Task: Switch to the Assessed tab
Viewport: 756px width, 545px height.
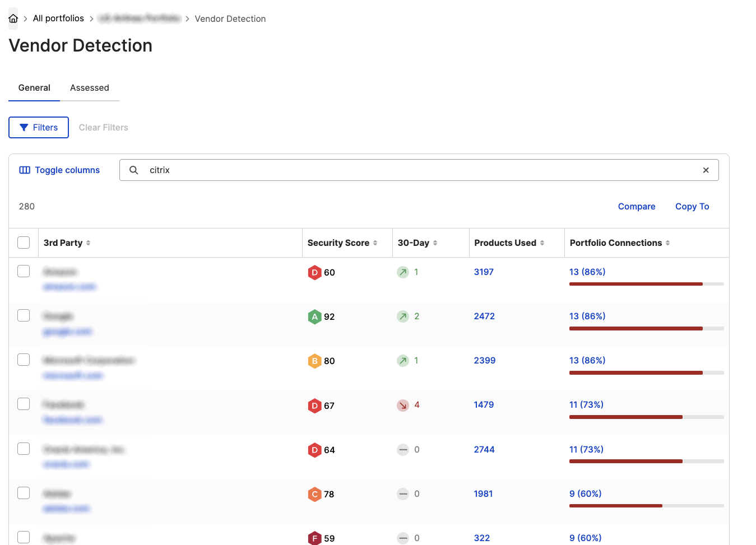Action: tap(89, 87)
